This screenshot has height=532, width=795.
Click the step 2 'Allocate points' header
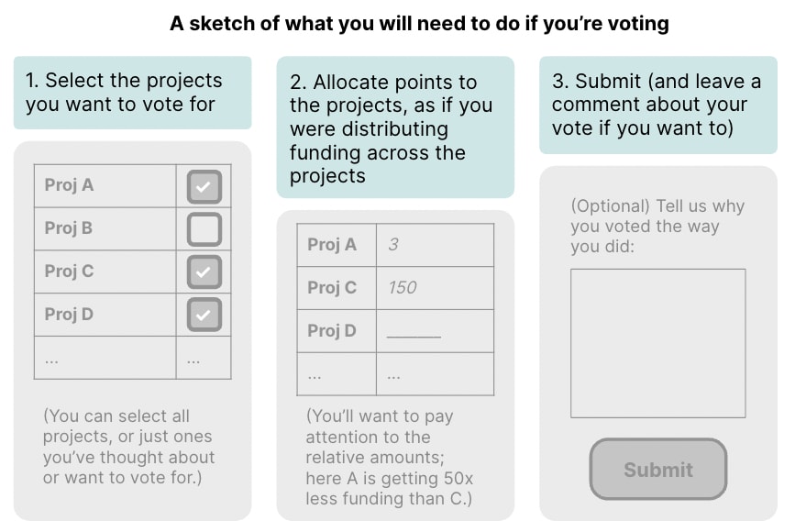(x=395, y=127)
